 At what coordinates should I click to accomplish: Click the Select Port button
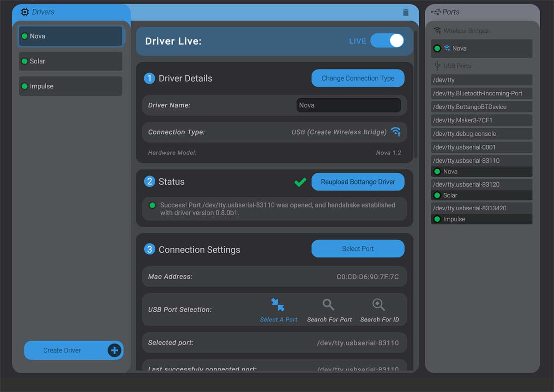(x=358, y=249)
